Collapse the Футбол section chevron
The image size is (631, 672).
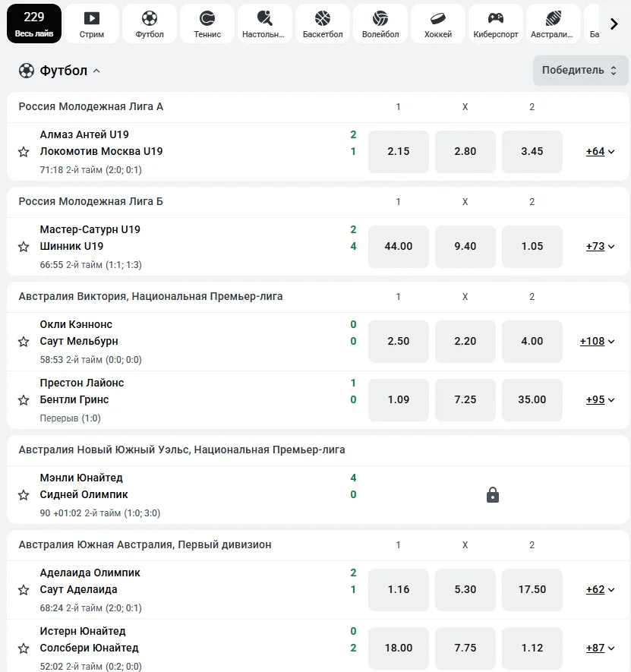(96, 71)
